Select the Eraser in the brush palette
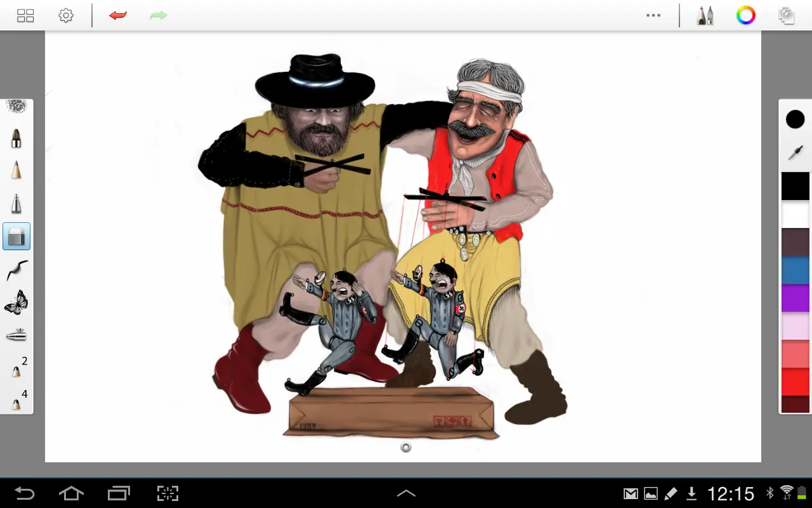The width and height of the screenshot is (812, 508). click(x=16, y=236)
